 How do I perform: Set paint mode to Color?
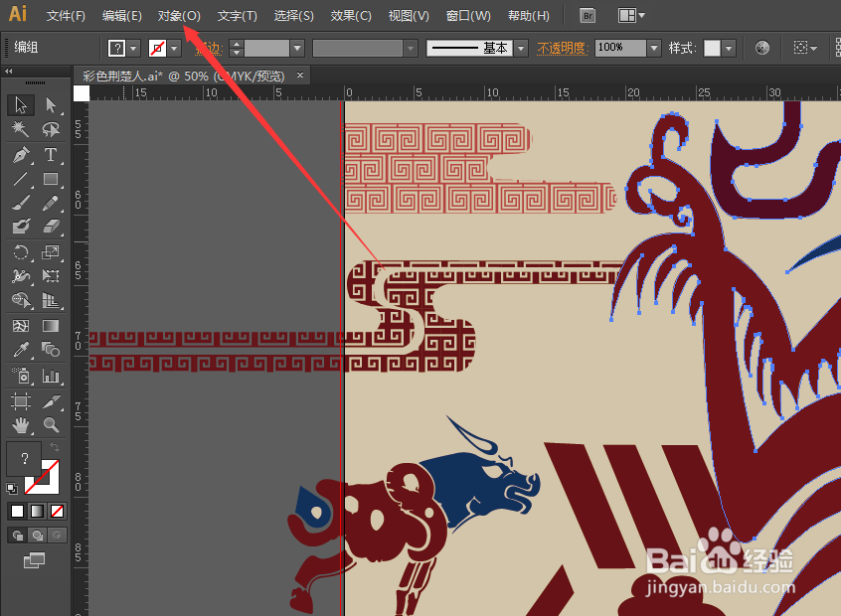(17, 512)
